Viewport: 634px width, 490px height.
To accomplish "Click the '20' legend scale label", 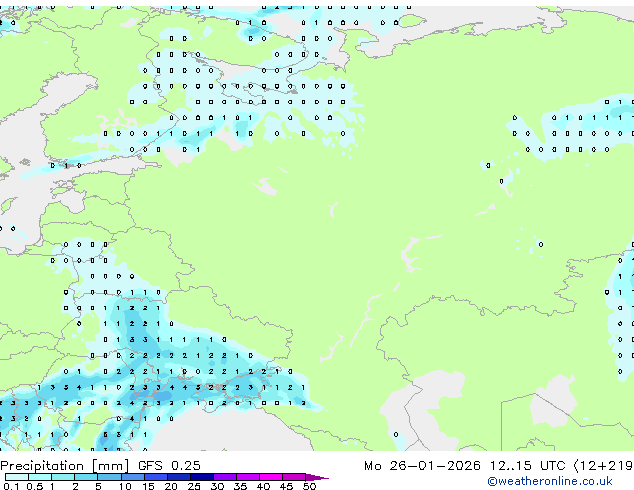I will point(171,486).
